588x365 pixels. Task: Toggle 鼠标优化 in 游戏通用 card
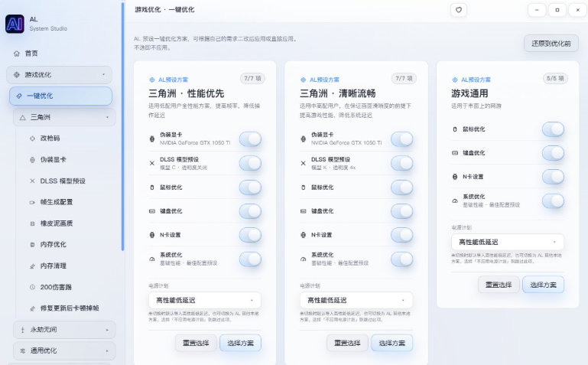pyautogui.click(x=553, y=129)
